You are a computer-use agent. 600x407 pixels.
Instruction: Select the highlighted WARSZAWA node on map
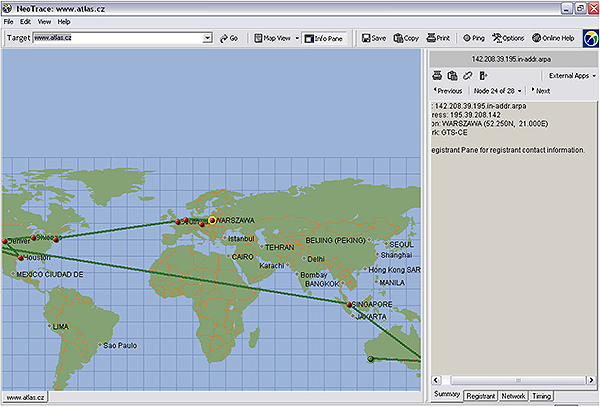click(x=212, y=220)
